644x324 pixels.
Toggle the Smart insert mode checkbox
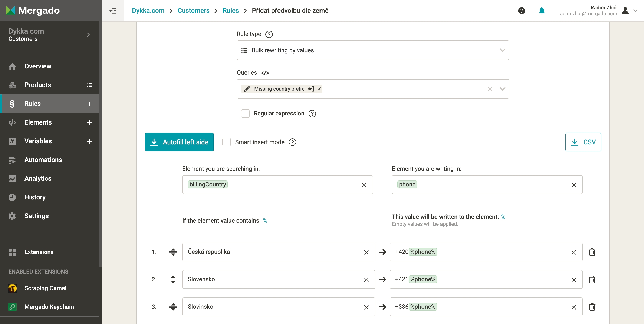point(226,142)
